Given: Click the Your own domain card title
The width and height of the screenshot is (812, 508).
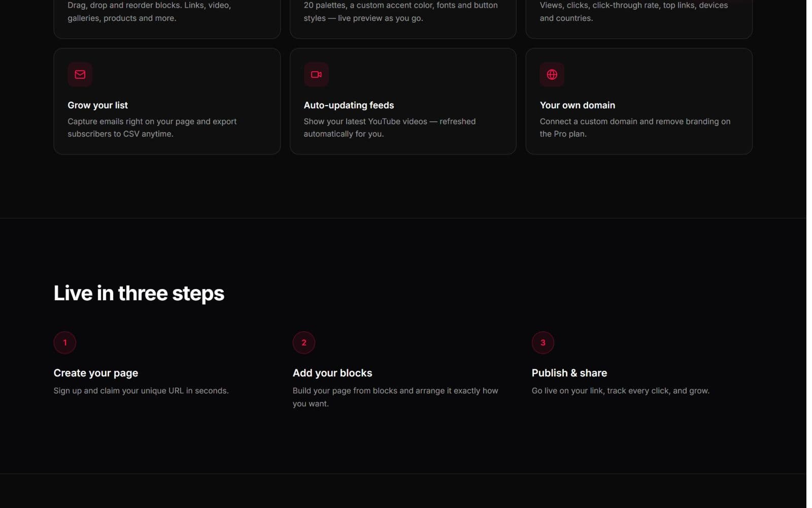Looking at the screenshot, I should [x=578, y=105].
